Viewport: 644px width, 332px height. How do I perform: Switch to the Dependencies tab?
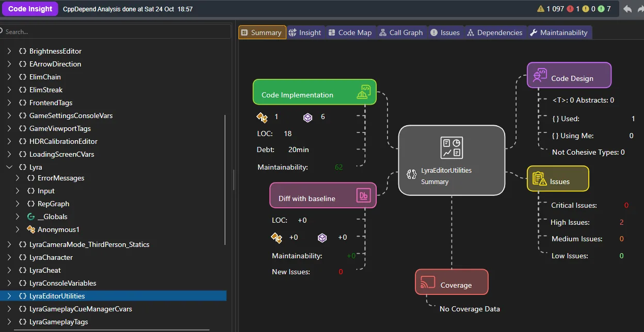click(x=495, y=32)
